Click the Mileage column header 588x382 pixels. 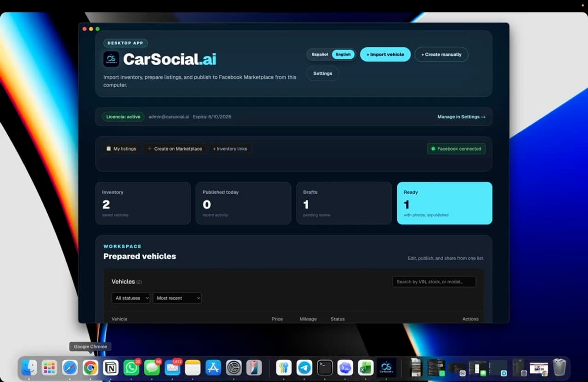pyautogui.click(x=308, y=319)
